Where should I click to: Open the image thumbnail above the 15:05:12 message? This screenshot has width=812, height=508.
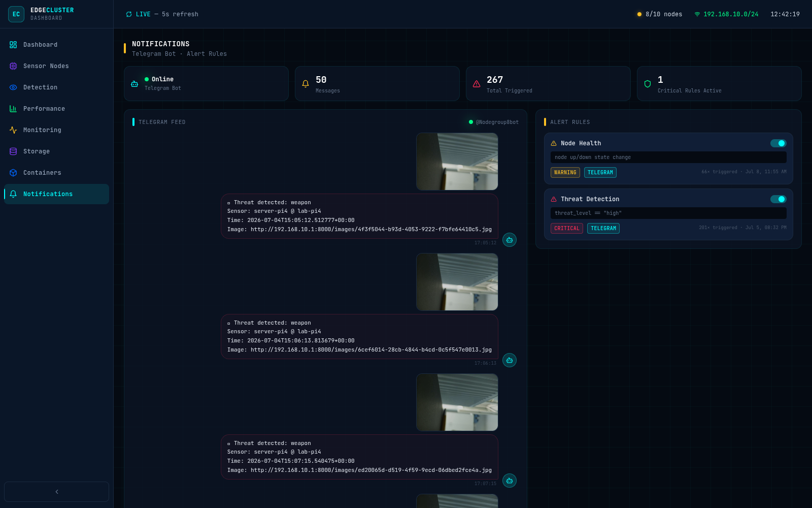(x=457, y=162)
